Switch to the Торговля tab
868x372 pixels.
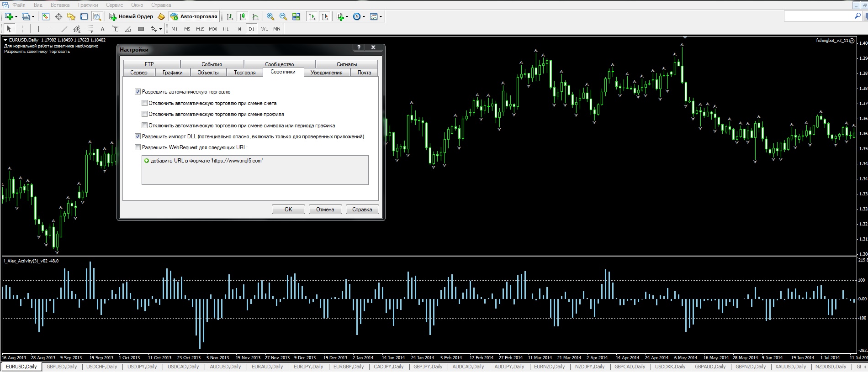coord(245,73)
